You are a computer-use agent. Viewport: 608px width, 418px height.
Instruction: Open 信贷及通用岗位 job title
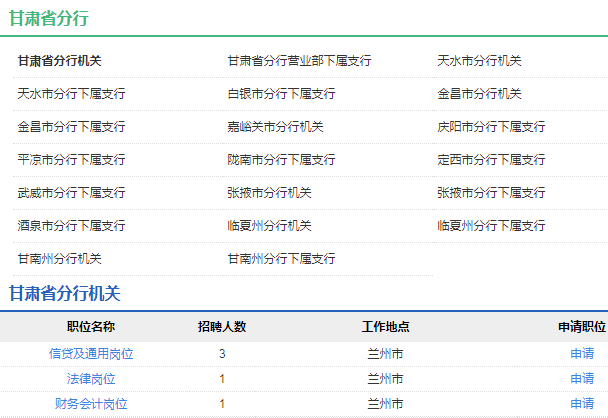point(91,353)
